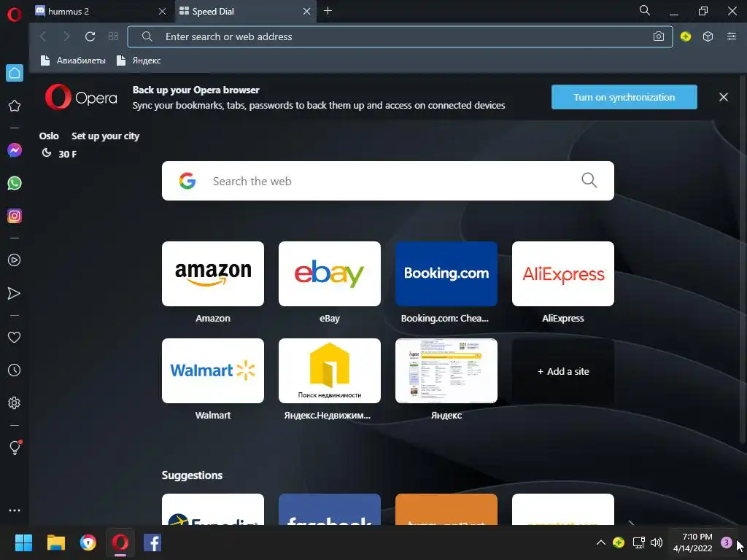This screenshot has height=560, width=747.
Task: Open the Яндекс page thumbnail tile
Action: (446, 371)
